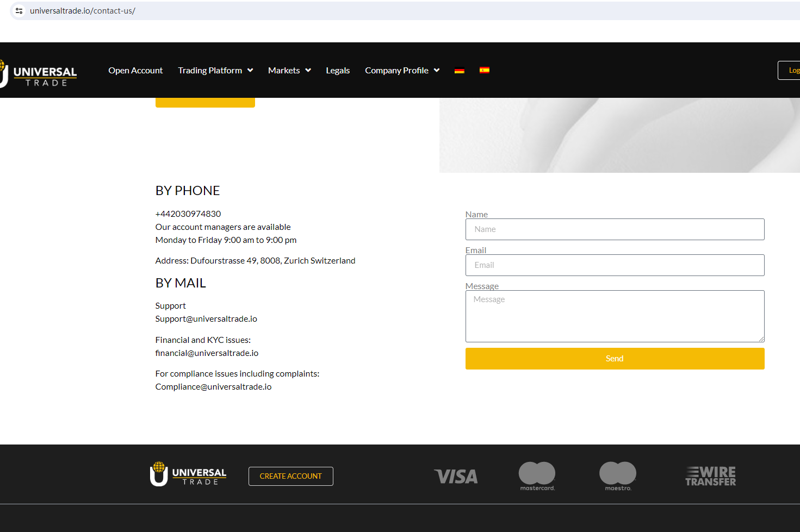Screen dimensions: 800x532
Task: Click the Dufourstrasse 49 Zurich address text
Action: [255, 261]
